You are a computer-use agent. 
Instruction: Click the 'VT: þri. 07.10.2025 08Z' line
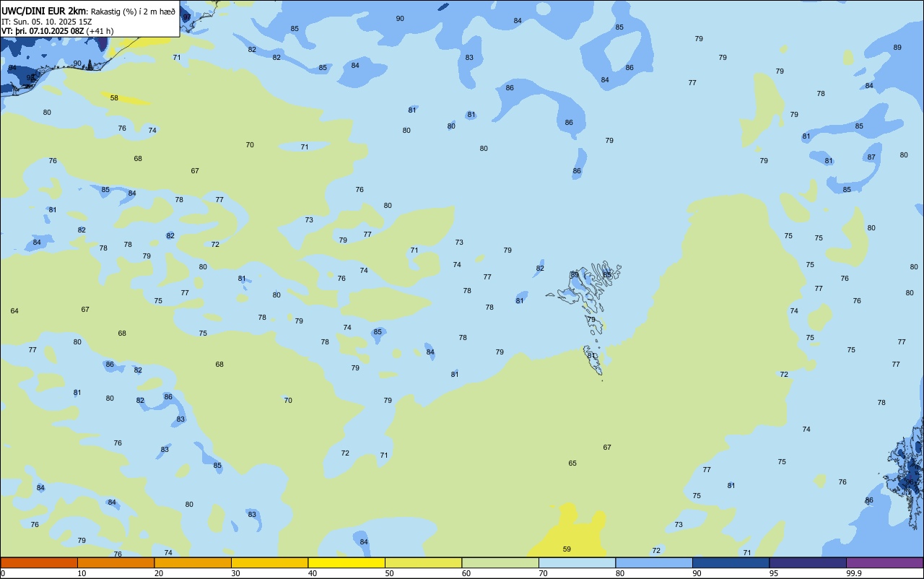tap(43, 31)
